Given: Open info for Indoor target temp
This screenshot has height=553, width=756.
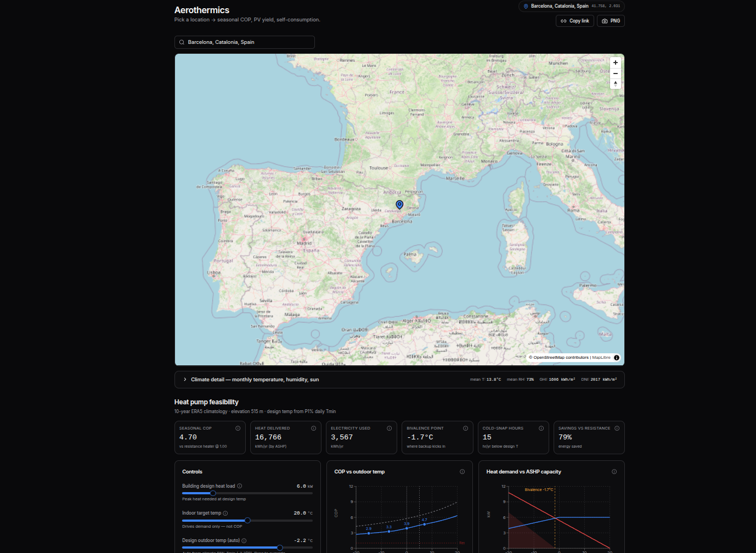Looking at the screenshot, I should pyautogui.click(x=225, y=513).
